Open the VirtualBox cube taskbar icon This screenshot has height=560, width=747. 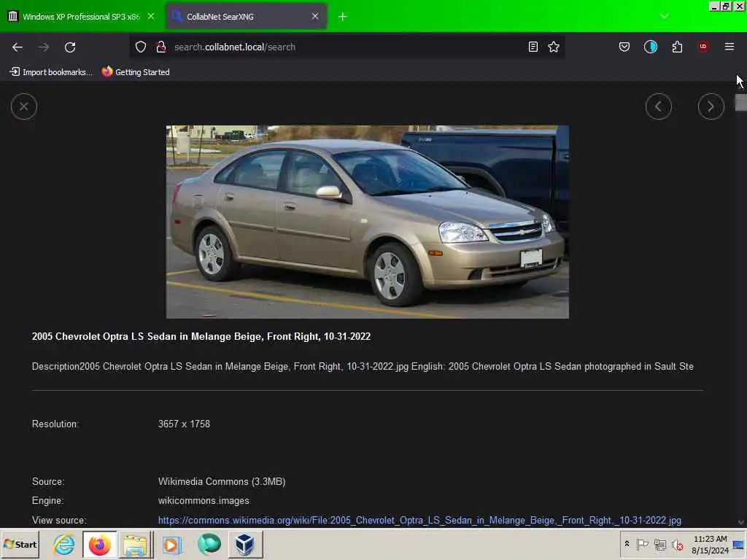pos(244,544)
